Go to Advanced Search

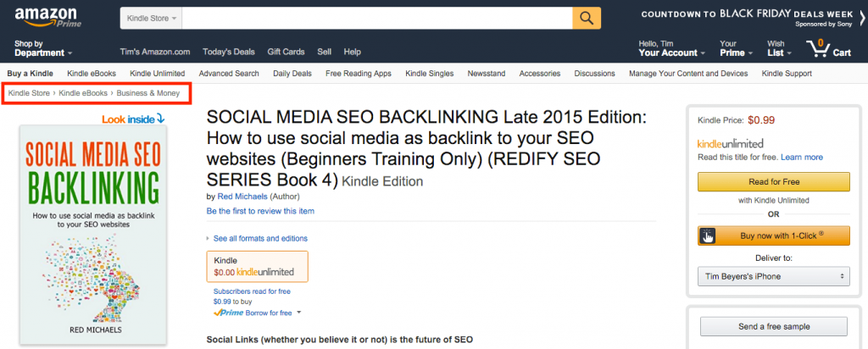point(229,74)
